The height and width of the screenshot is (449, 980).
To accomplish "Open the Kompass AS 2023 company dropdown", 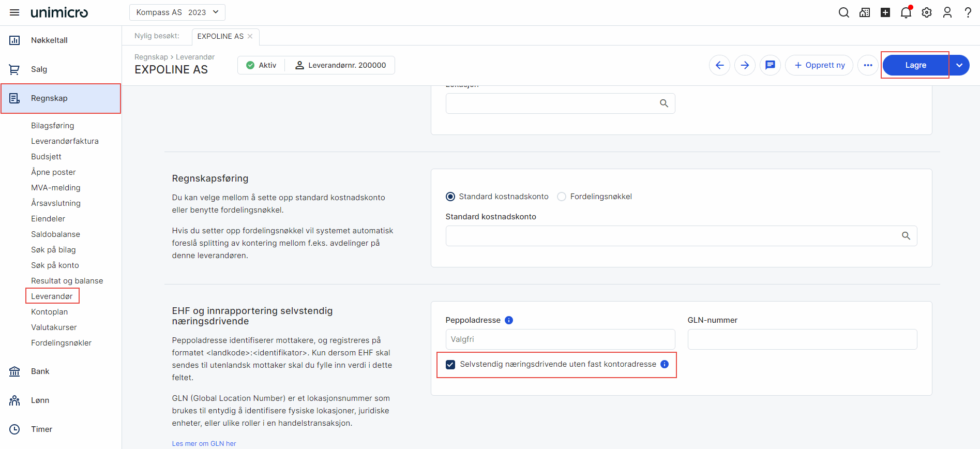I will click(x=177, y=12).
